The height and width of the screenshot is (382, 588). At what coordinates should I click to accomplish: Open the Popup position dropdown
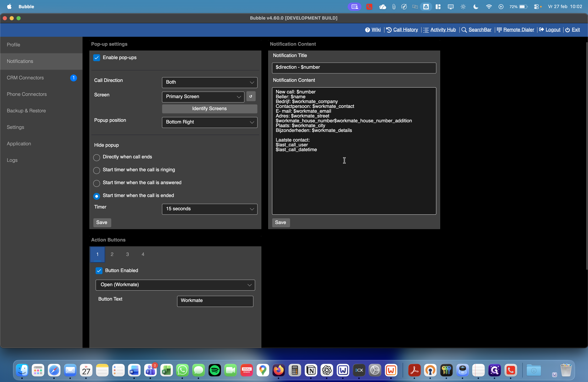pyautogui.click(x=210, y=122)
